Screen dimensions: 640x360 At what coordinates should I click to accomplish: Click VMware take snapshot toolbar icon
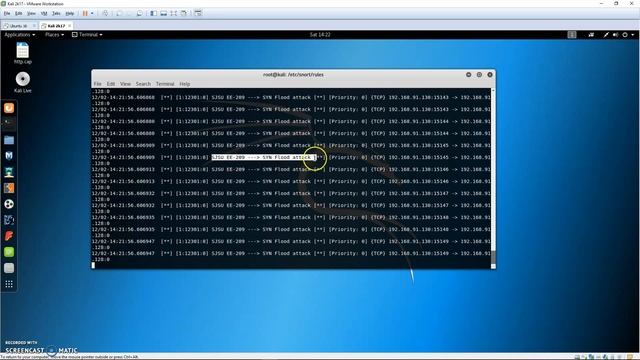119,13
